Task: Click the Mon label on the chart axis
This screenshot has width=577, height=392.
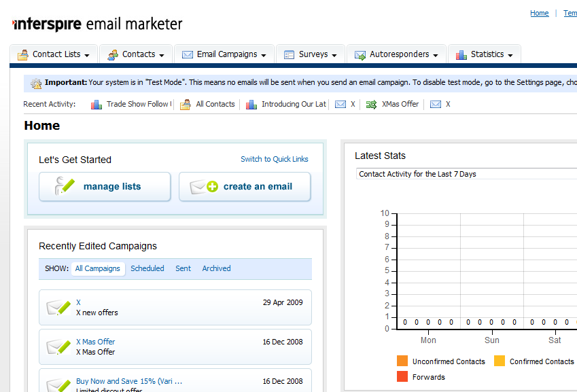Action: [x=428, y=340]
